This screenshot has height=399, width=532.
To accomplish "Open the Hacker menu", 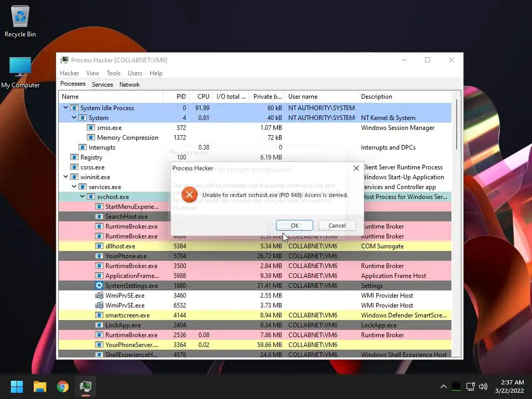I will point(69,73).
